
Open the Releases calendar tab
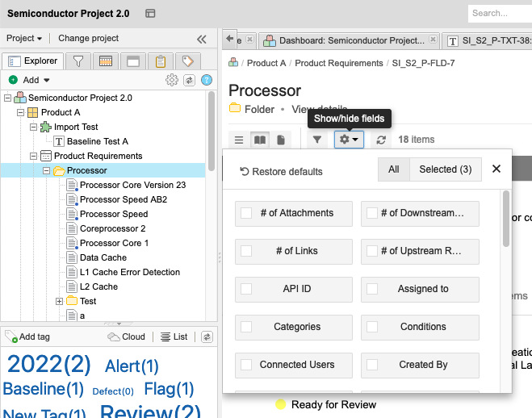coord(106,61)
